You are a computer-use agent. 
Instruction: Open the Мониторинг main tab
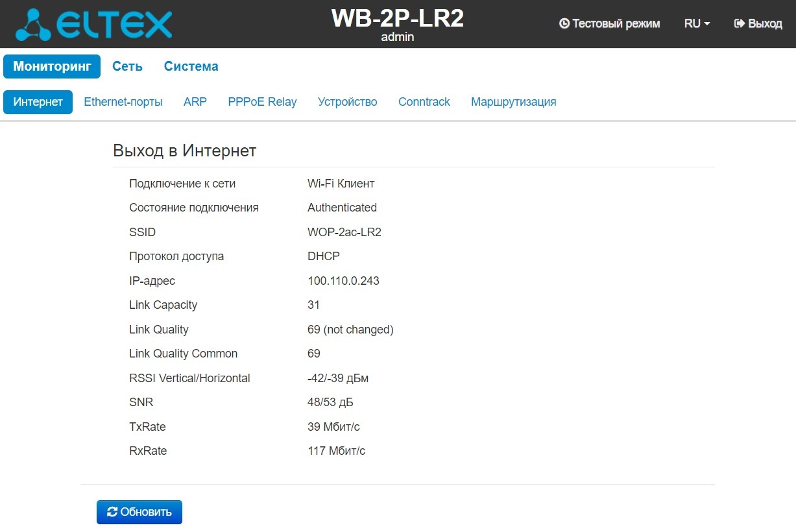(52, 66)
